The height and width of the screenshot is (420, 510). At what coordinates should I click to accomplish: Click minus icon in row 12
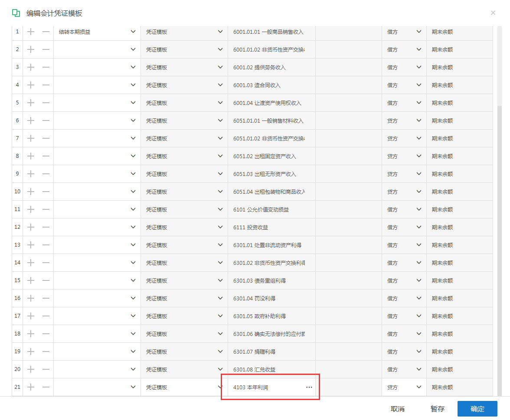[x=46, y=227]
